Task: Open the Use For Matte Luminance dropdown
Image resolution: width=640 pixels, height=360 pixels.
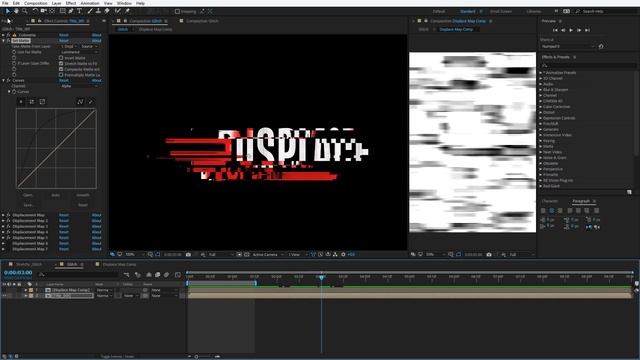Action: (80, 52)
